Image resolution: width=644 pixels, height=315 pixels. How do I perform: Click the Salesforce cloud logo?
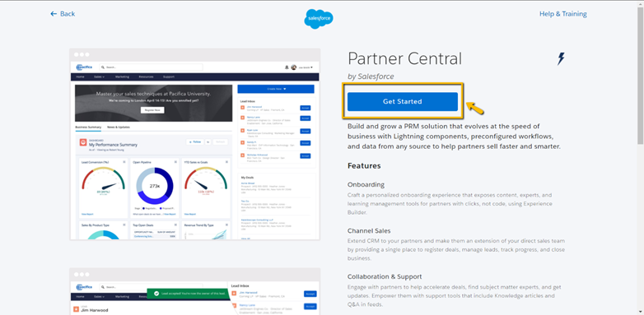[x=319, y=19]
